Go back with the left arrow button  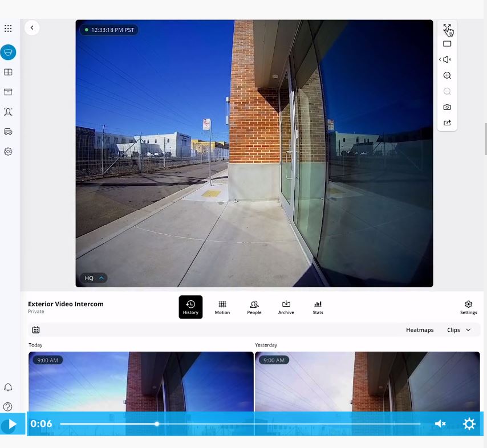[32, 27]
